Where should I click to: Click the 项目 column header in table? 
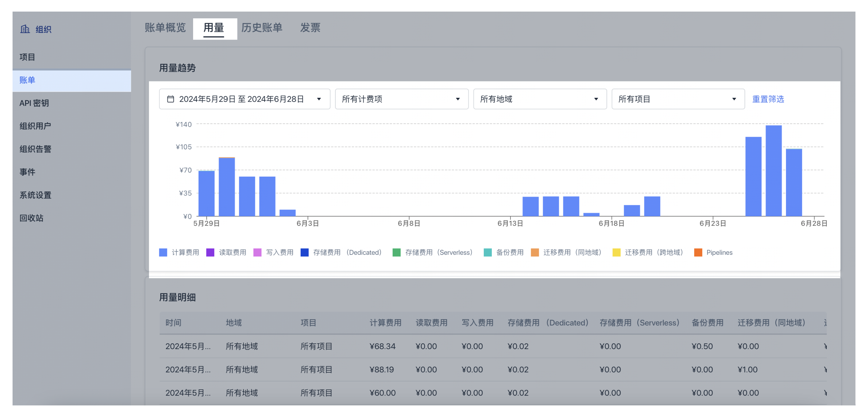click(x=308, y=323)
